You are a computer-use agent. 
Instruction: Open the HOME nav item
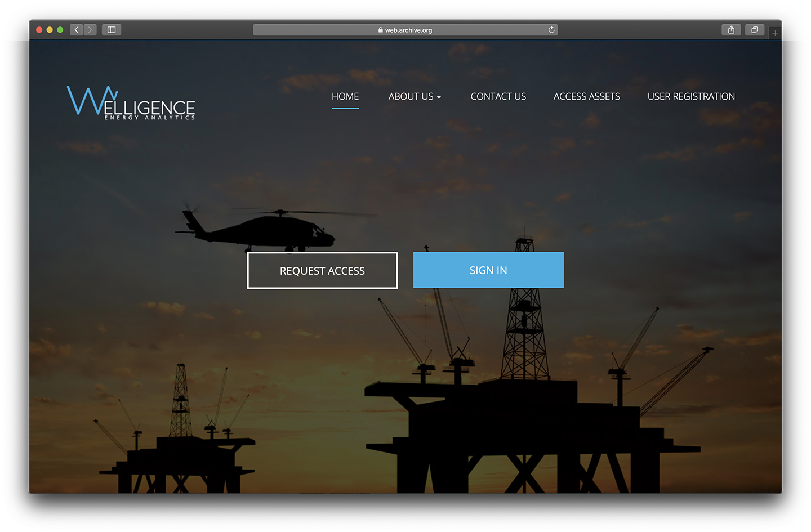[x=345, y=96]
